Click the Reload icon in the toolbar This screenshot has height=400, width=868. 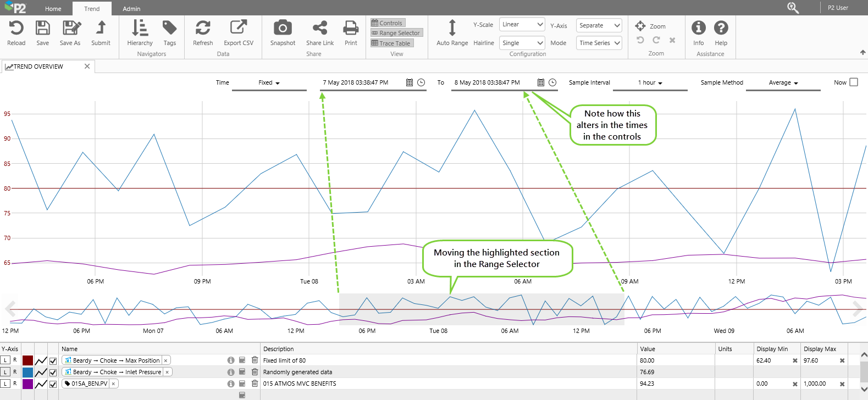(16, 28)
